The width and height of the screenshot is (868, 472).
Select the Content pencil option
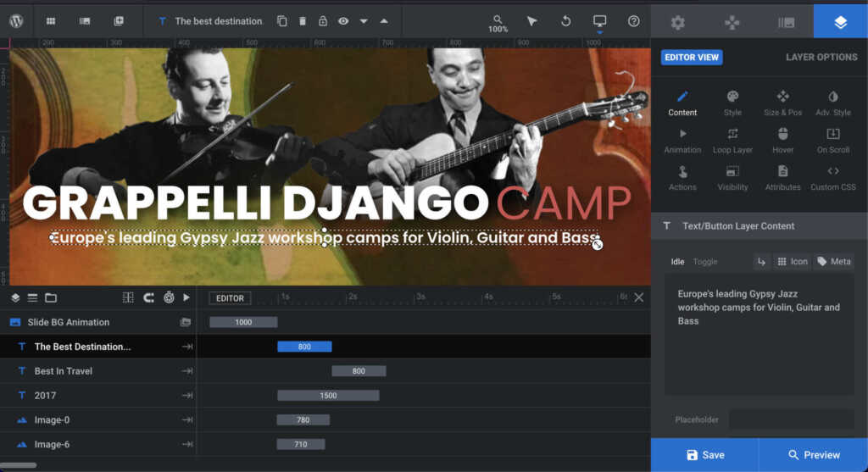tap(682, 103)
